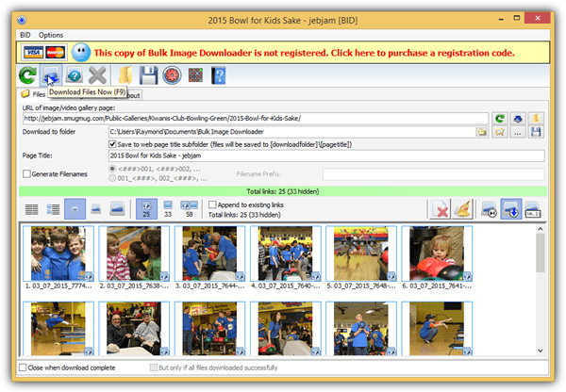Click the green rescan button beside URL field

500,119
